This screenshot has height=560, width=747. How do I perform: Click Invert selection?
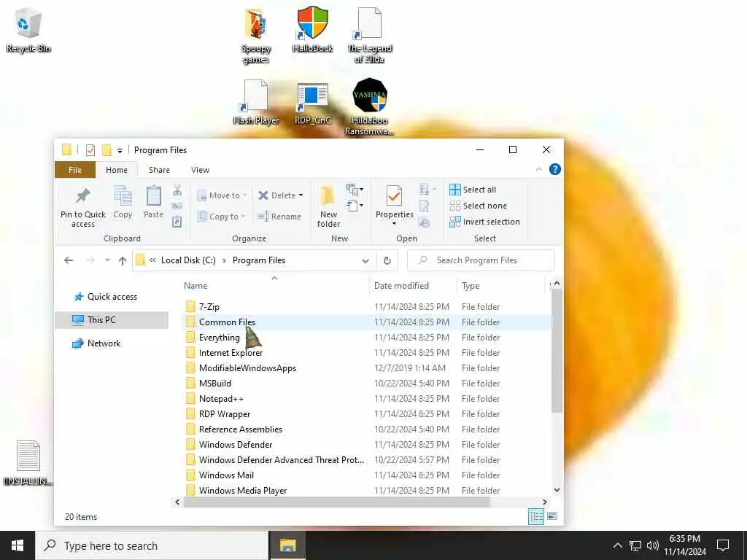484,222
